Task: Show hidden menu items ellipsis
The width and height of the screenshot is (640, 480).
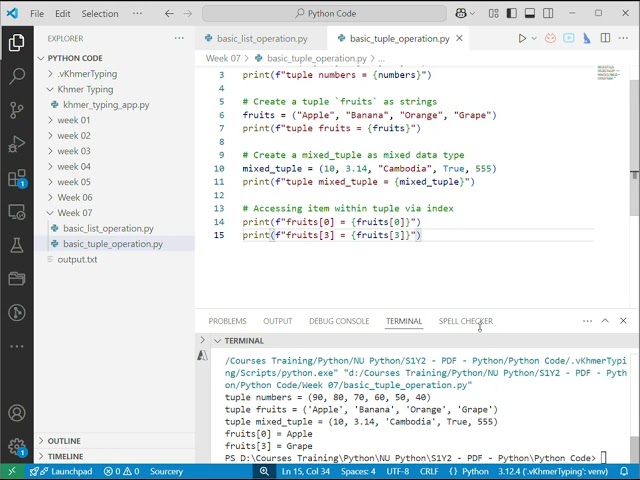Action: point(137,13)
